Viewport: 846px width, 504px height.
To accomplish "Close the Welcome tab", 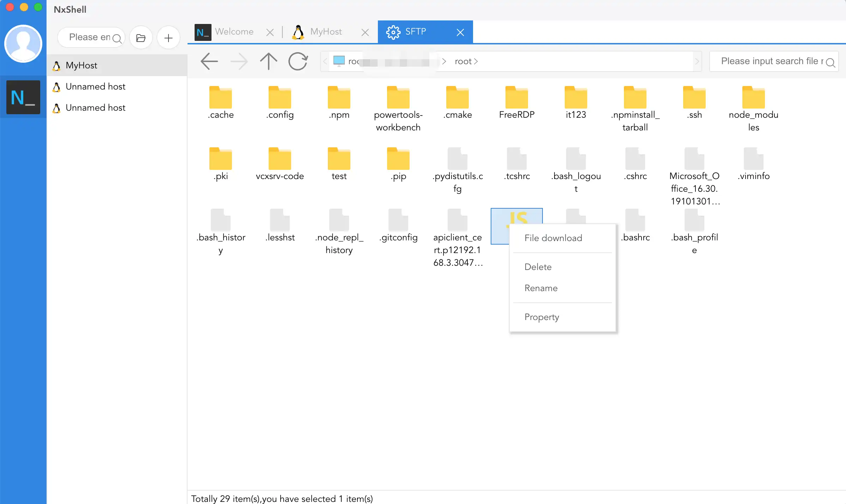I will click(x=270, y=32).
